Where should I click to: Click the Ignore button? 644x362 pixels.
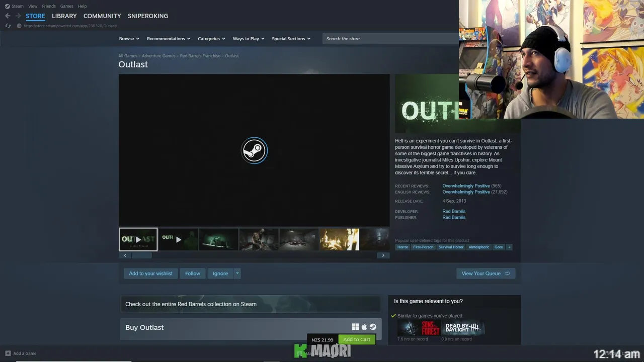point(220,274)
